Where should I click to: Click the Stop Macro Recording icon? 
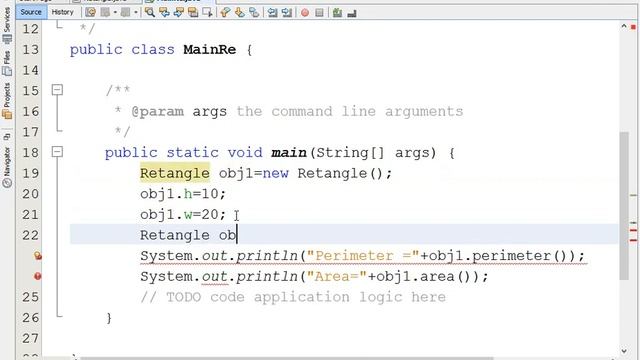[319, 13]
